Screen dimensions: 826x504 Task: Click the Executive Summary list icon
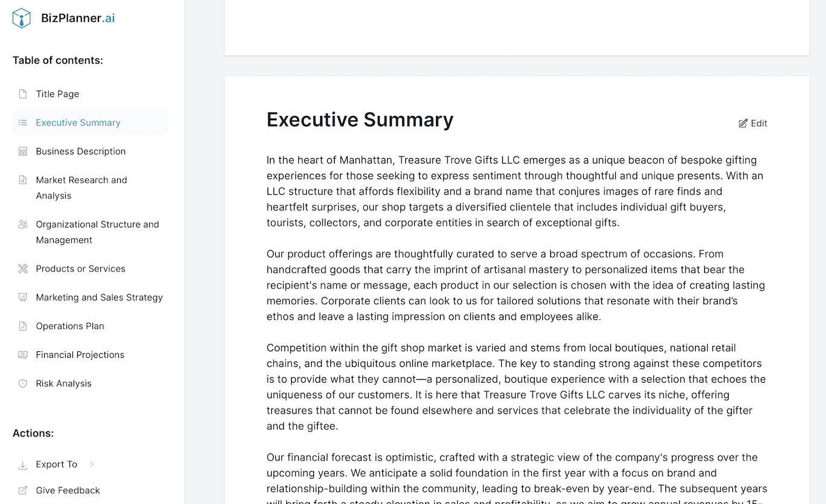point(23,123)
